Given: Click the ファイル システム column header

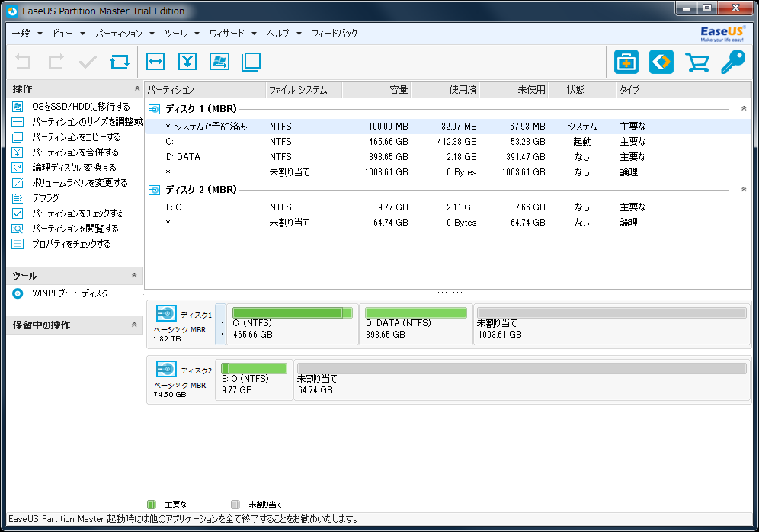Looking at the screenshot, I should (x=304, y=90).
